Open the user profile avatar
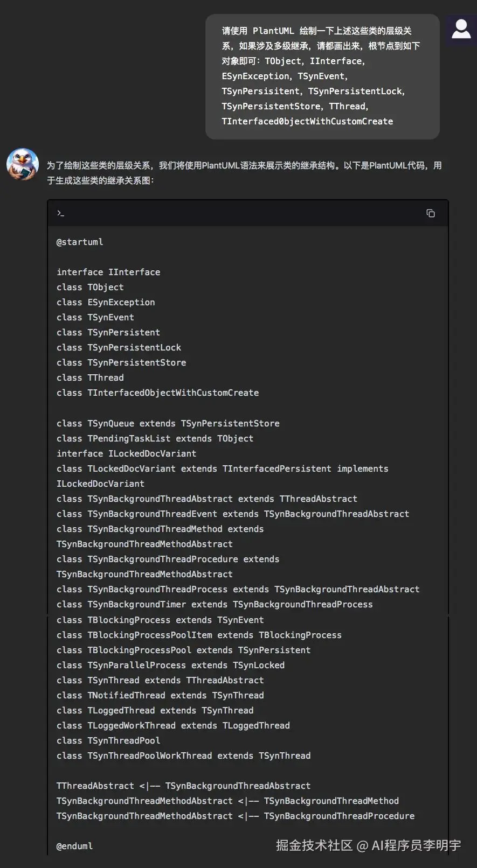Image resolution: width=477 pixels, height=868 pixels. click(461, 29)
